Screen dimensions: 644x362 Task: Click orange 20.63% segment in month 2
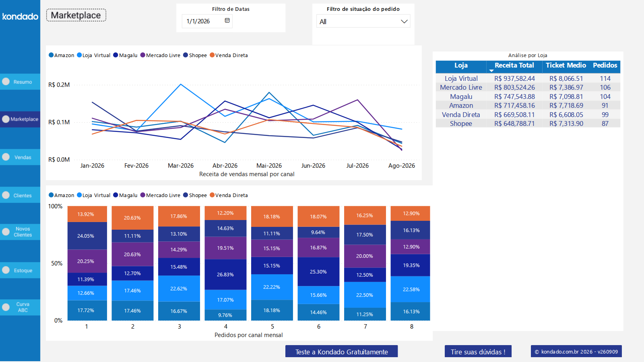coord(132,218)
